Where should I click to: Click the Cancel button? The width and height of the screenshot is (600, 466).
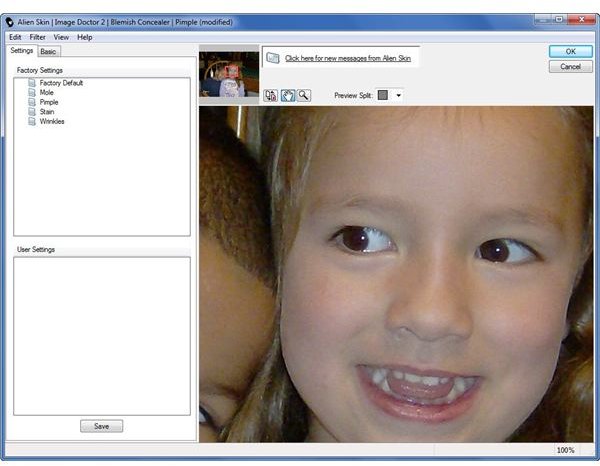571,67
